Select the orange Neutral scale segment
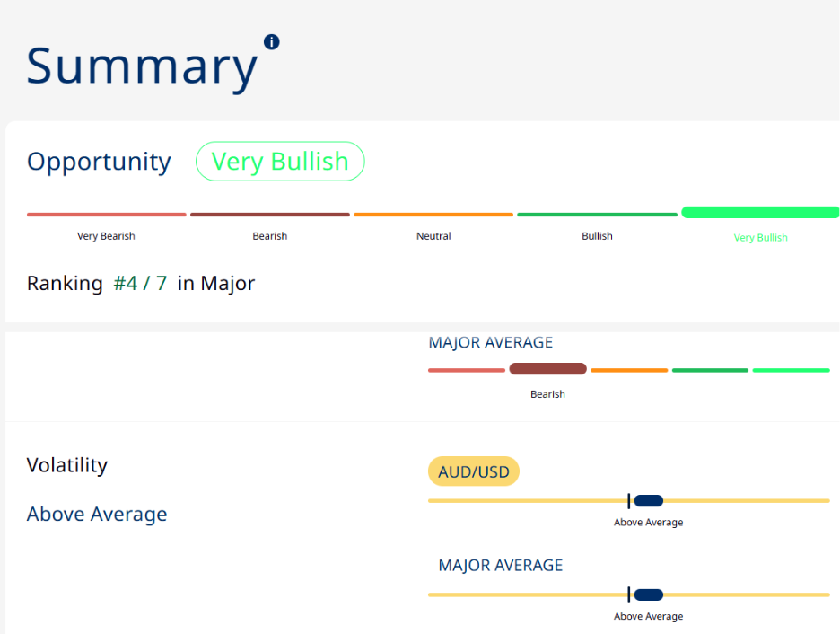 click(433, 215)
